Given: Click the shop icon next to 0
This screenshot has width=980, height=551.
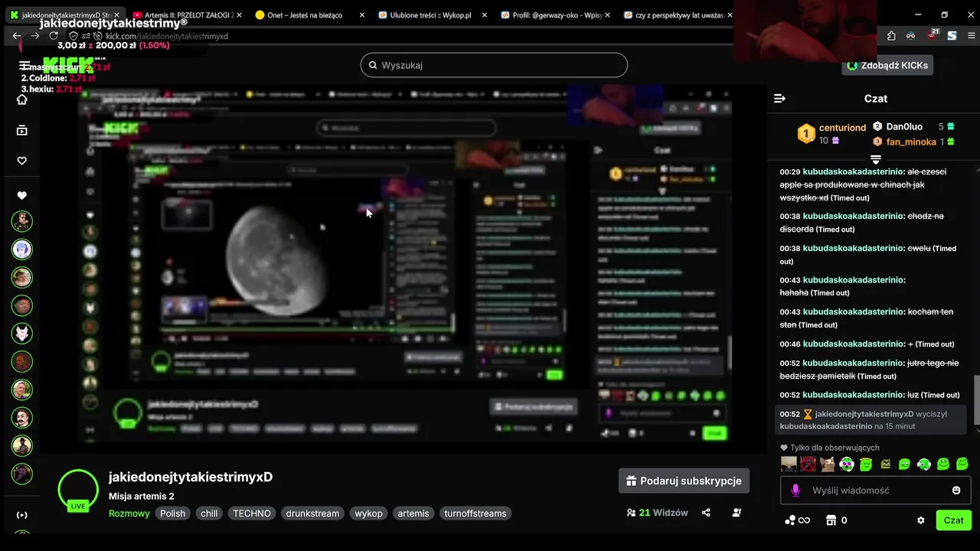Looking at the screenshot, I should coord(831,520).
